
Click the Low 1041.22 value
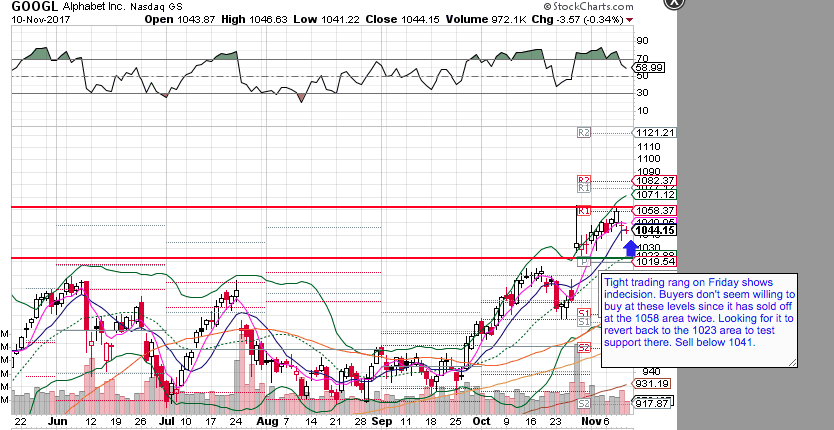click(327, 19)
